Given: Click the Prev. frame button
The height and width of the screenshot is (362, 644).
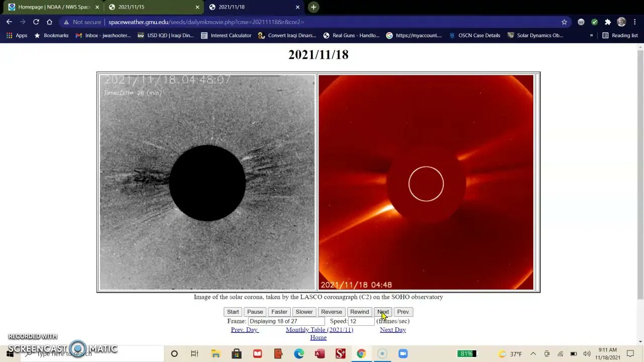Looking at the screenshot, I should click(x=403, y=312).
